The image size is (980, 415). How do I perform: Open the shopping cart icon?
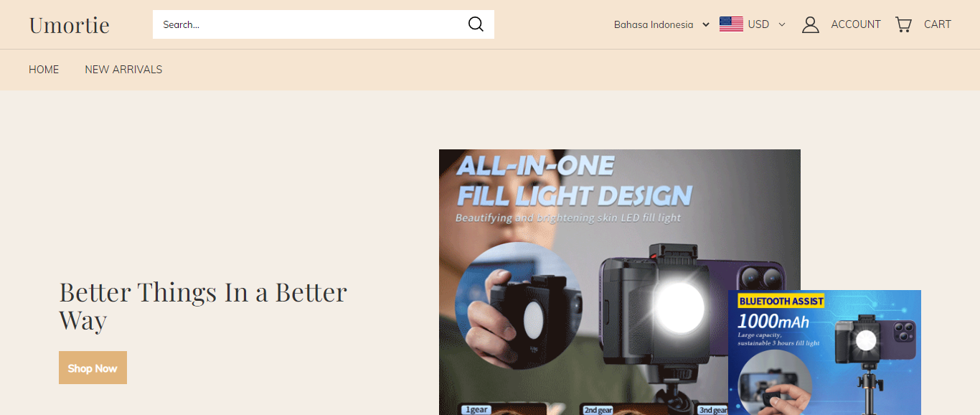[x=903, y=24]
